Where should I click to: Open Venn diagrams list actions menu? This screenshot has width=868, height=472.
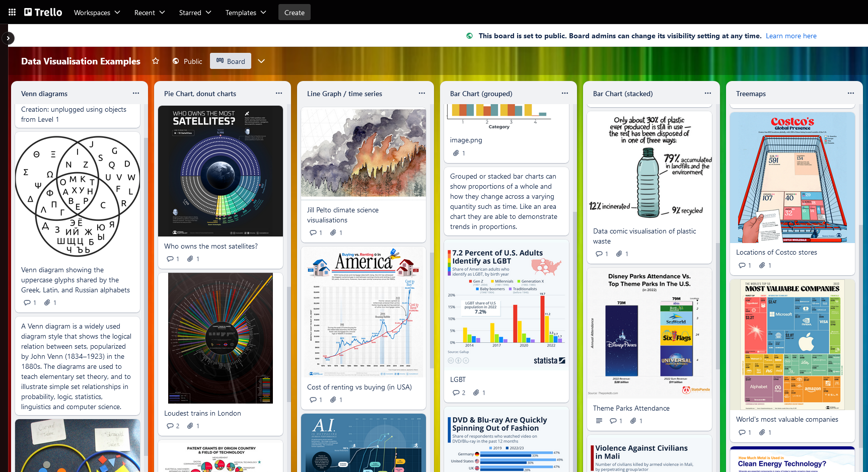pos(136,93)
